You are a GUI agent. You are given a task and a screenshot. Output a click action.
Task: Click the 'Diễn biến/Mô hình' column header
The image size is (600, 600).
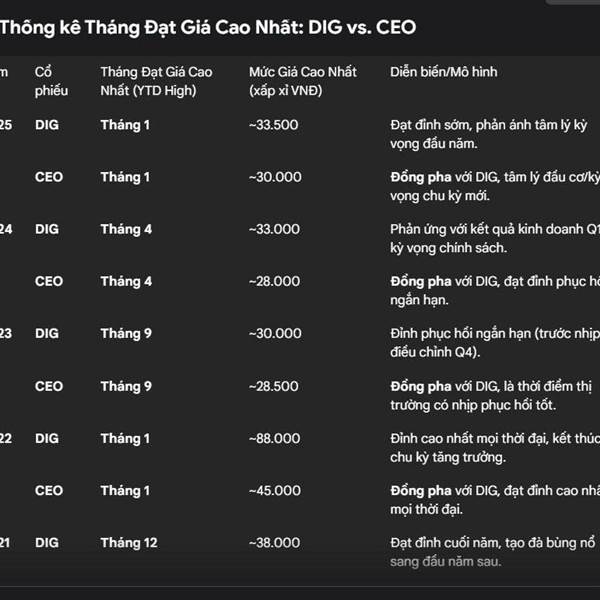click(443, 72)
